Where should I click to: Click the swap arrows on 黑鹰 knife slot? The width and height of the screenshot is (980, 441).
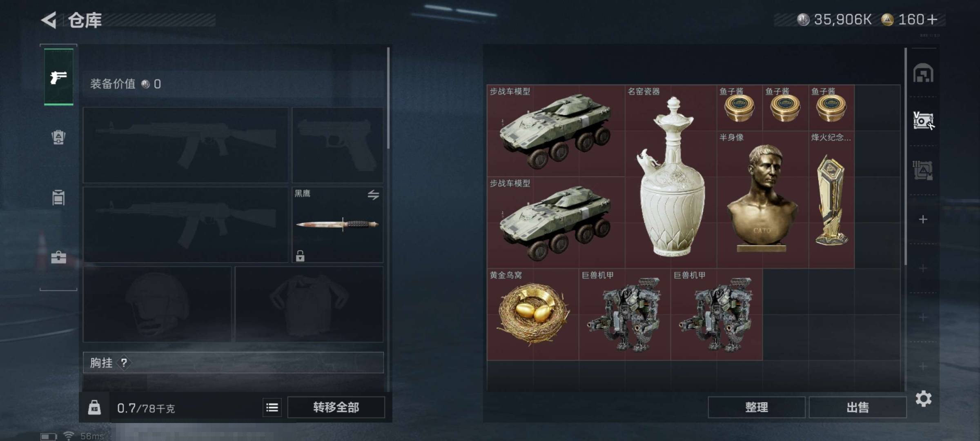point(373,195)
